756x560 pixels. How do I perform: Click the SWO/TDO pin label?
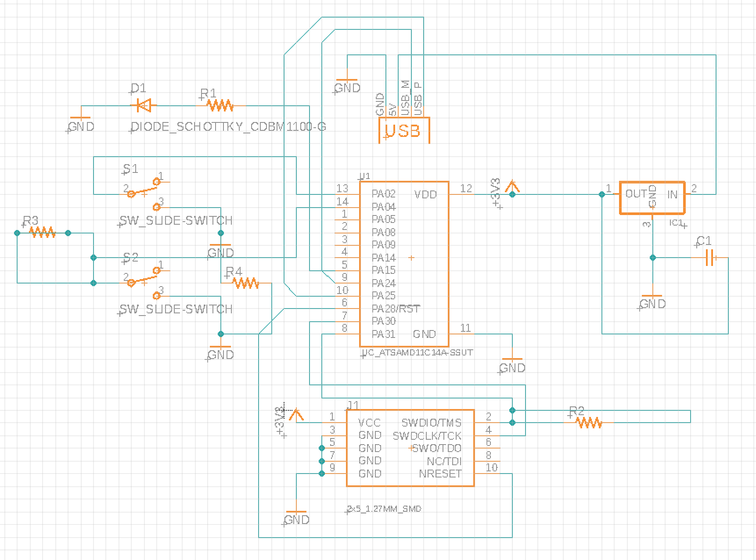tap(437, 448)
